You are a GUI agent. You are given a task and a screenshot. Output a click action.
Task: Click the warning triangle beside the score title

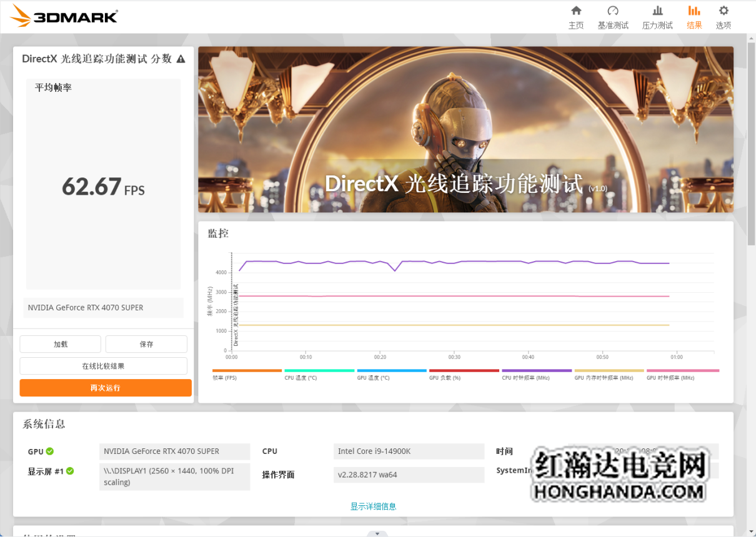coord(181,59)
